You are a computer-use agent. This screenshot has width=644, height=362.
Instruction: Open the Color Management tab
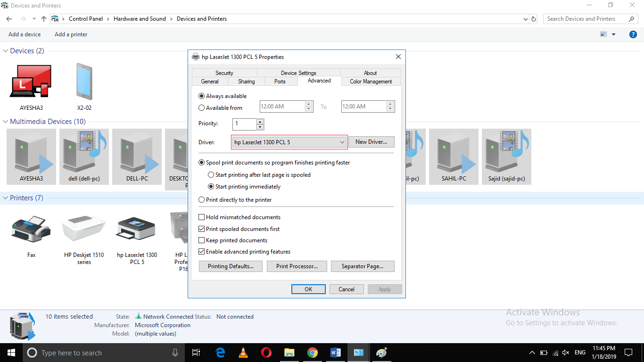(x=371, y=81)
